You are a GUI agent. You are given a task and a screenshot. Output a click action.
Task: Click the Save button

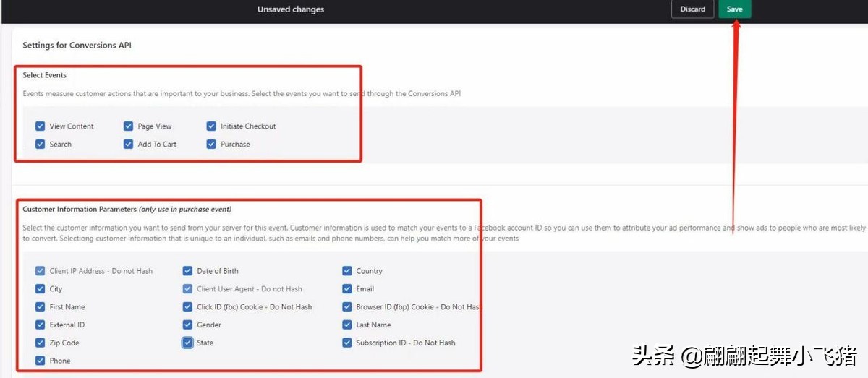coord(734,9)
